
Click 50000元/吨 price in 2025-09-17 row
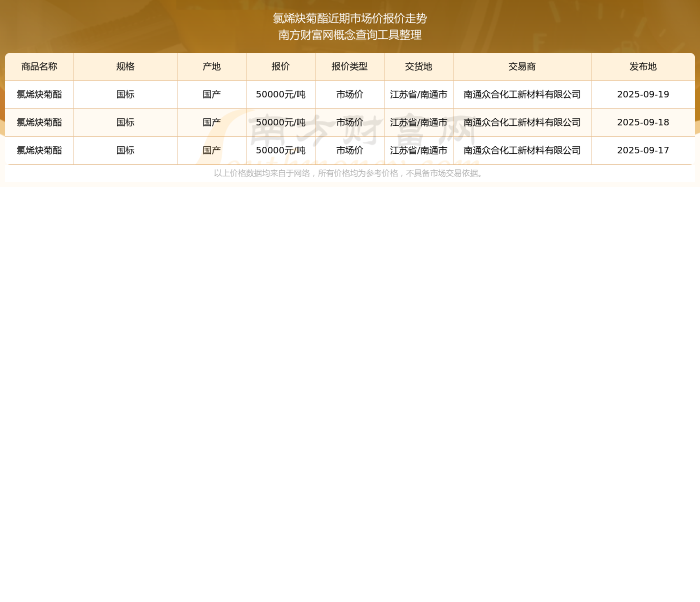pos(280,150)
